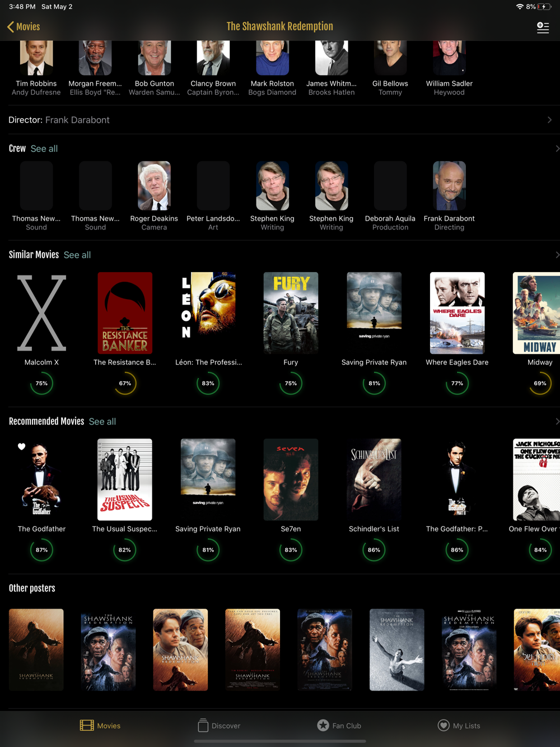Open the list options icon top right
The image size is (560, 747).
[543, 27]
